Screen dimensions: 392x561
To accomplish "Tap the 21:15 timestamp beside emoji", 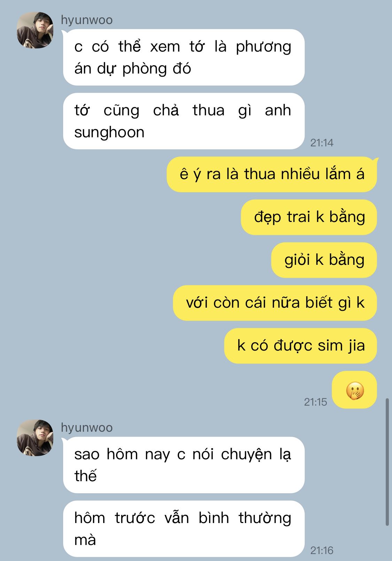I will click(x=316, y=402).
